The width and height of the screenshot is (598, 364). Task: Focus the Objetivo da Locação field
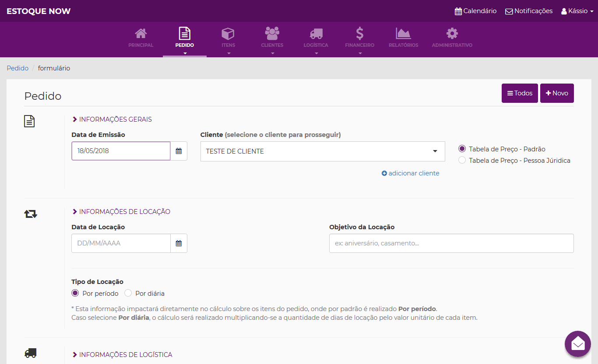coord(451,243)
